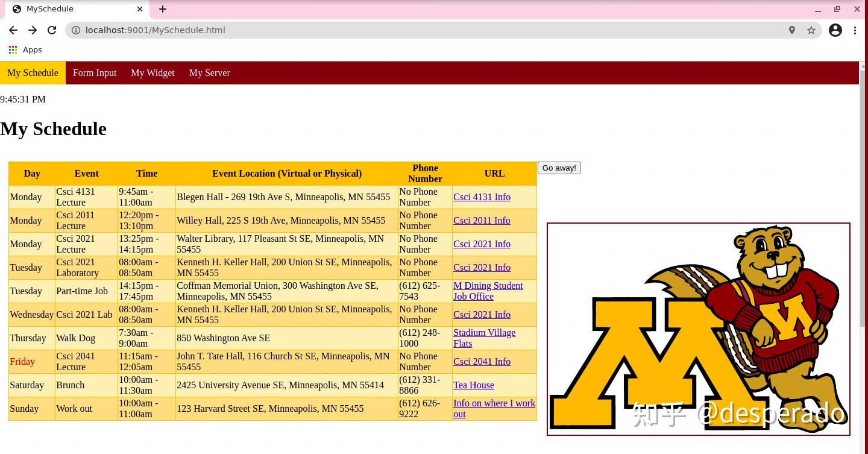Click the Walk Dog event cell
The height and width of the screenshot is (454, 868).
[x=87, y=338]
